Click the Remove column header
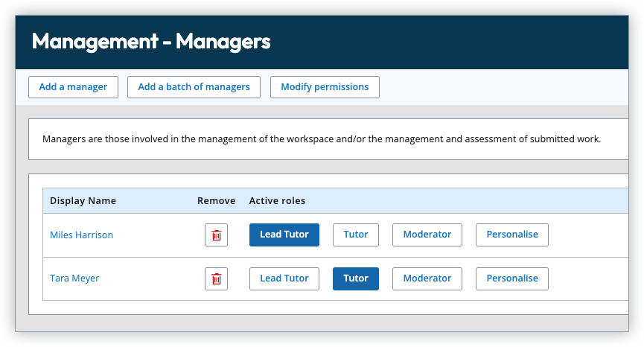 [x=216, y=201]
